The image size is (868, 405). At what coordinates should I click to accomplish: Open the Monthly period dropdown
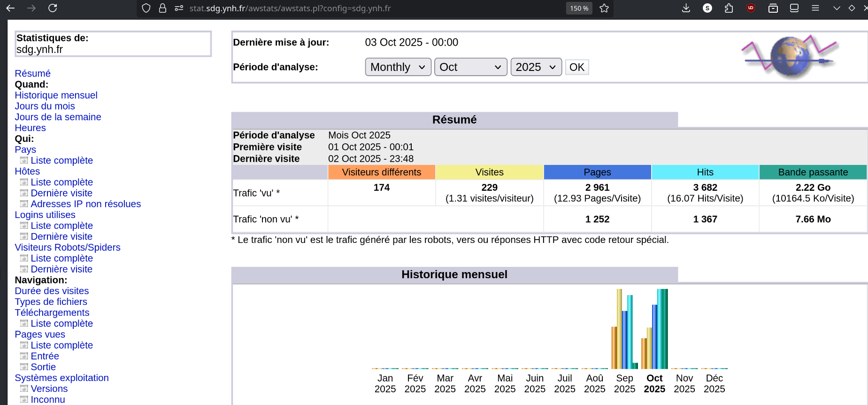click(398, 67)
